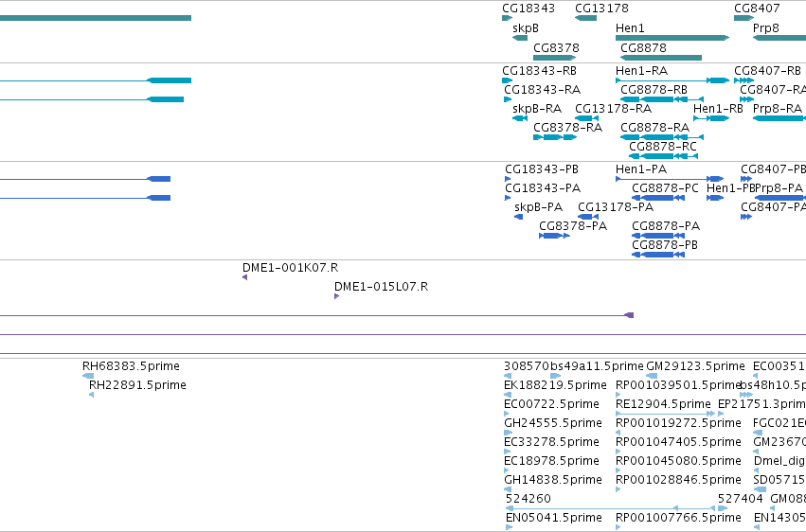This screenshot has height=532, width=806.
Task: Select protein CG8878-PC label
Action: pyautogui.click(x=665, y=188)
